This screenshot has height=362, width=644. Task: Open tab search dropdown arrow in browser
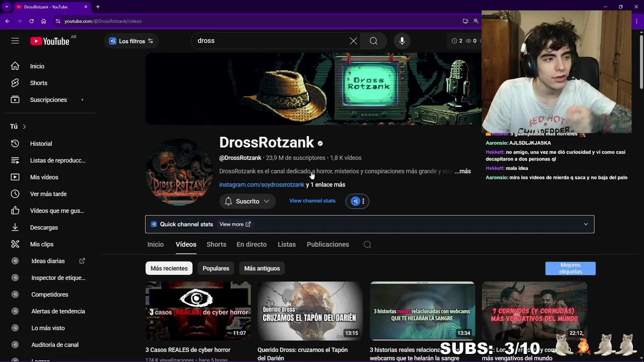coord(7,7)
